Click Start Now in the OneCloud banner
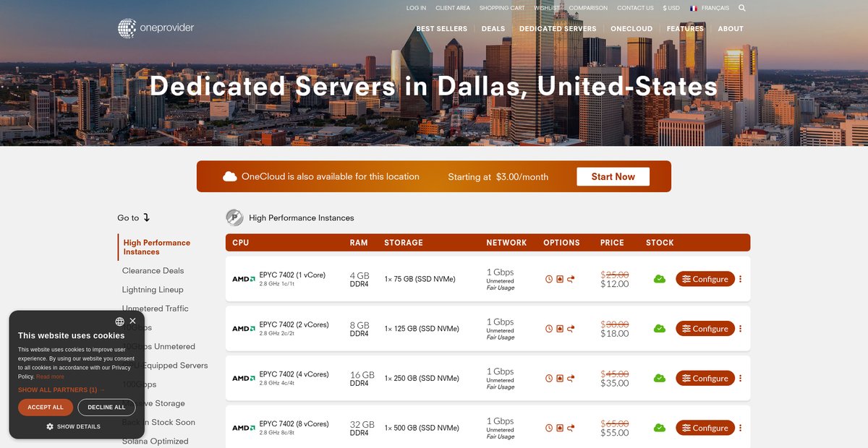868x448 pixels. pyautogui.click(x=613, y=176)
